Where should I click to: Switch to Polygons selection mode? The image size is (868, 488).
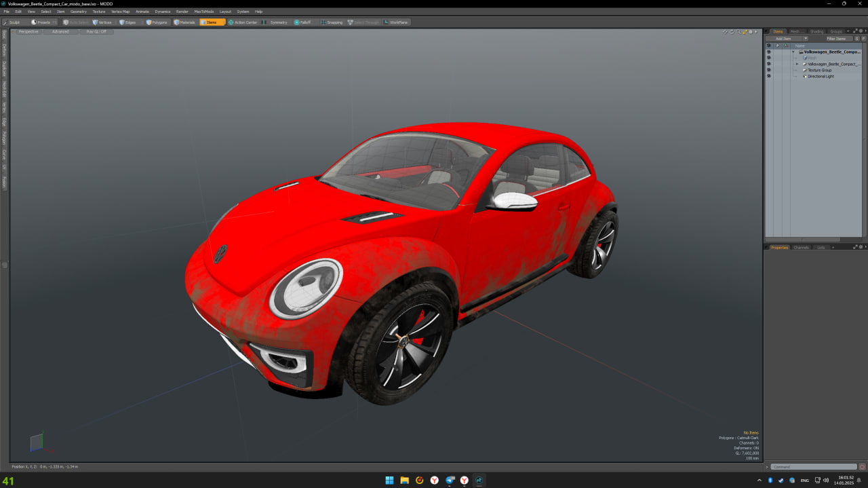click(157, 22)
